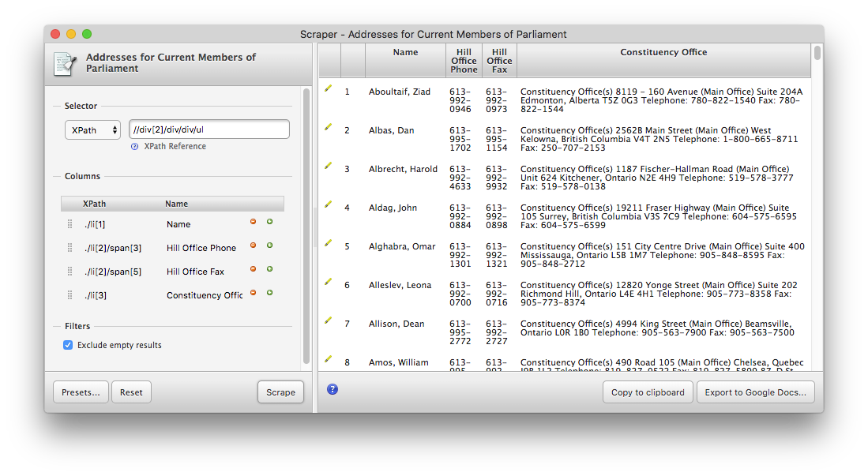The width and height of the screenshot is (868, 476).
Task: Export results to Google Docs
Action: click(755, 392)
